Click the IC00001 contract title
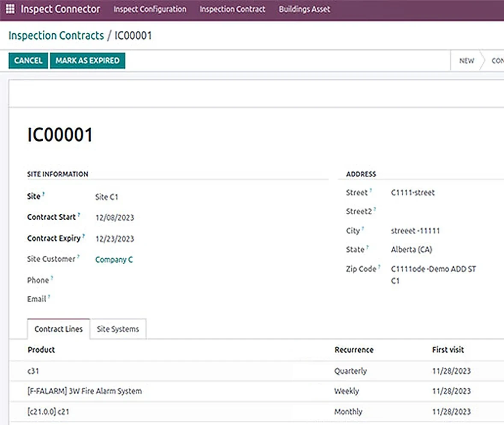 60,135
